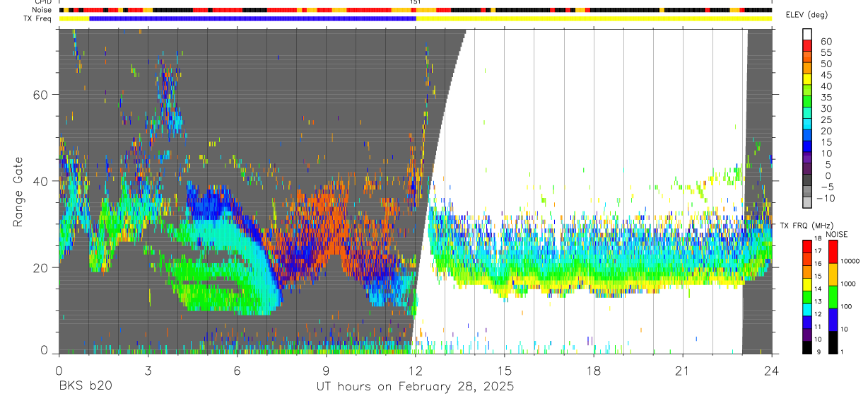Click the 'Noise' row label at top left

[42, 11]
